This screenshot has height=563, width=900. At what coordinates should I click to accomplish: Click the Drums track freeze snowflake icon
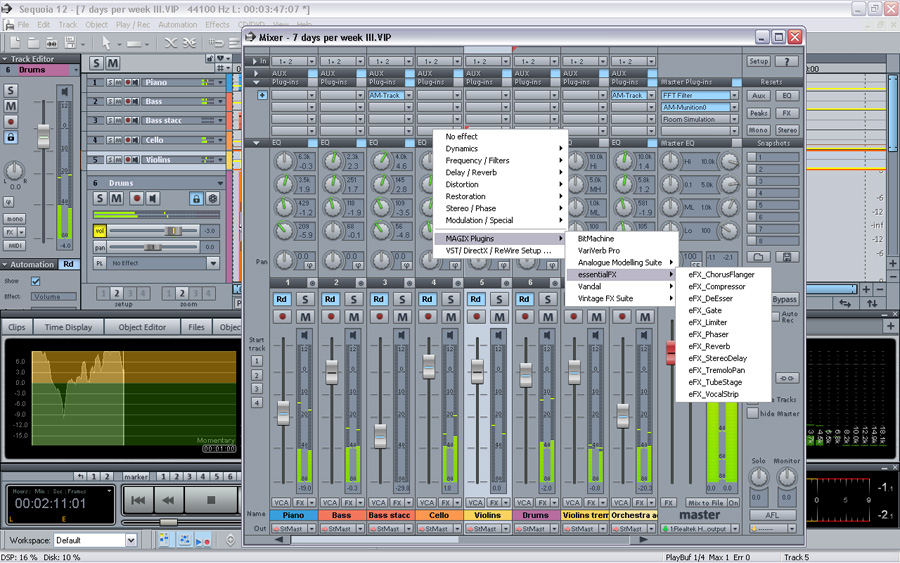[x=212, y=199]
